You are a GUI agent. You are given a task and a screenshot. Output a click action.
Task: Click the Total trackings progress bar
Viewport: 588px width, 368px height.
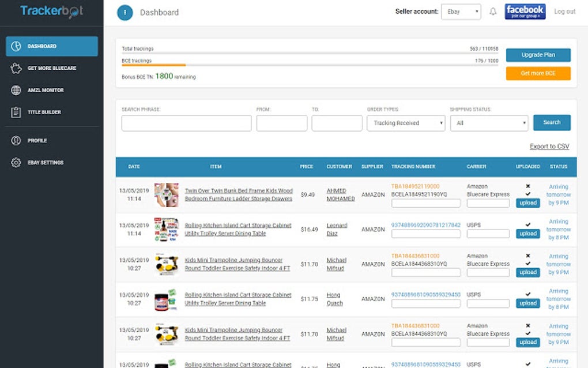(310, 53)
